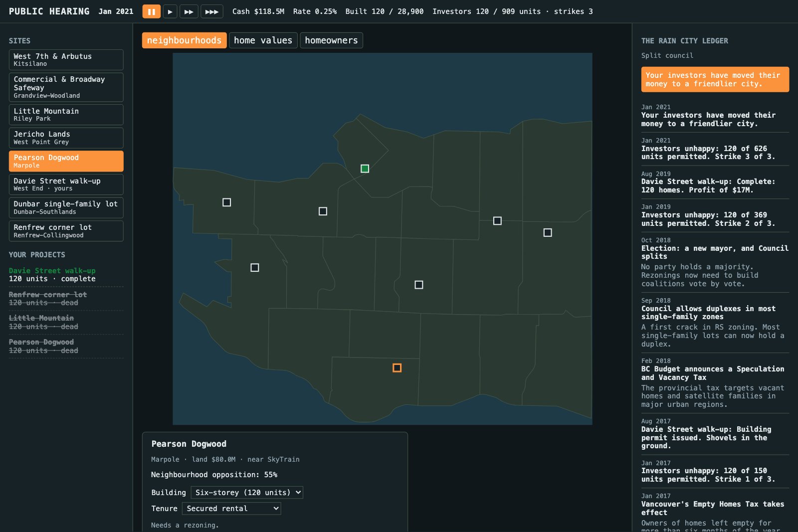Select the Commercial & Broadway Safeway site
The image size is (798, 532).
pyautogui.click(x=66, y=87)
